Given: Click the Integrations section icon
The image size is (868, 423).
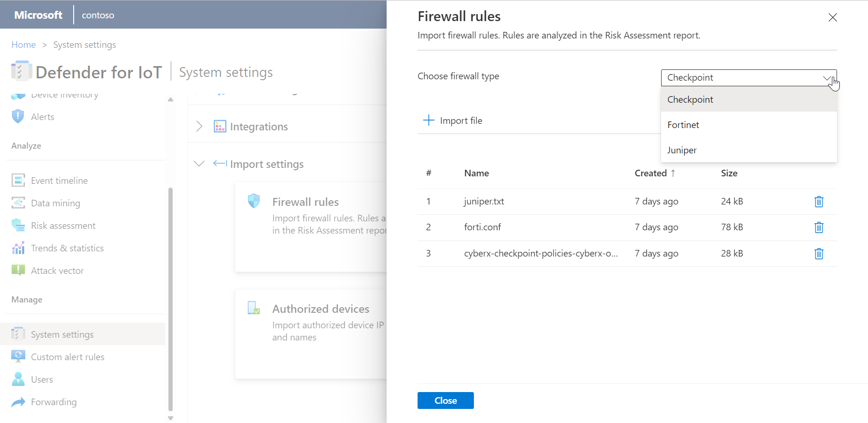Looking at the screenshot, I should tap(220, 126).
